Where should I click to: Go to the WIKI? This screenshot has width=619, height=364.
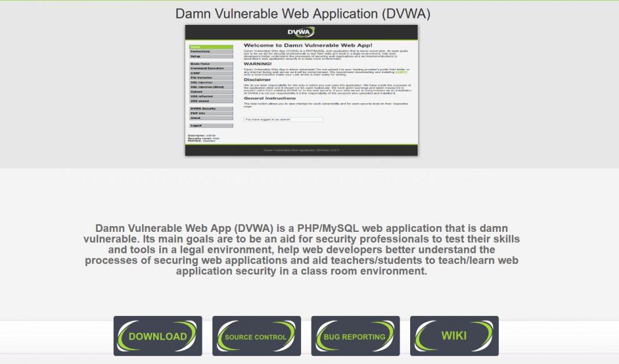[455, 336]
